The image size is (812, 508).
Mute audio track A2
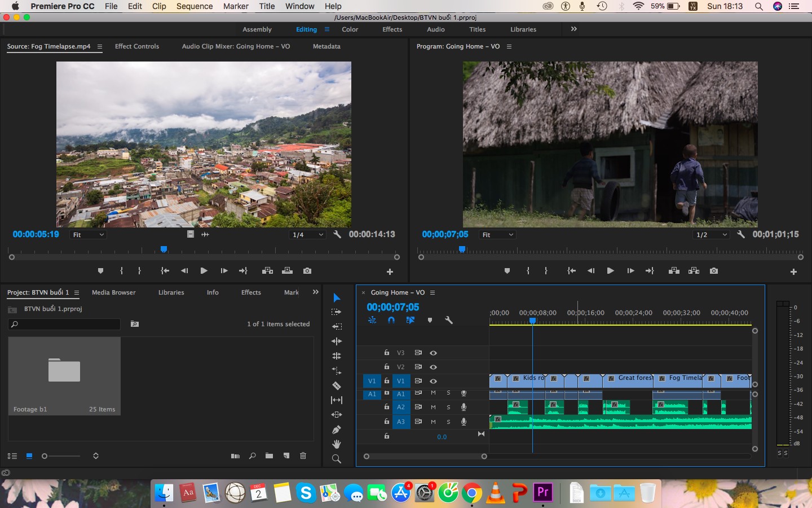point(433,407)
